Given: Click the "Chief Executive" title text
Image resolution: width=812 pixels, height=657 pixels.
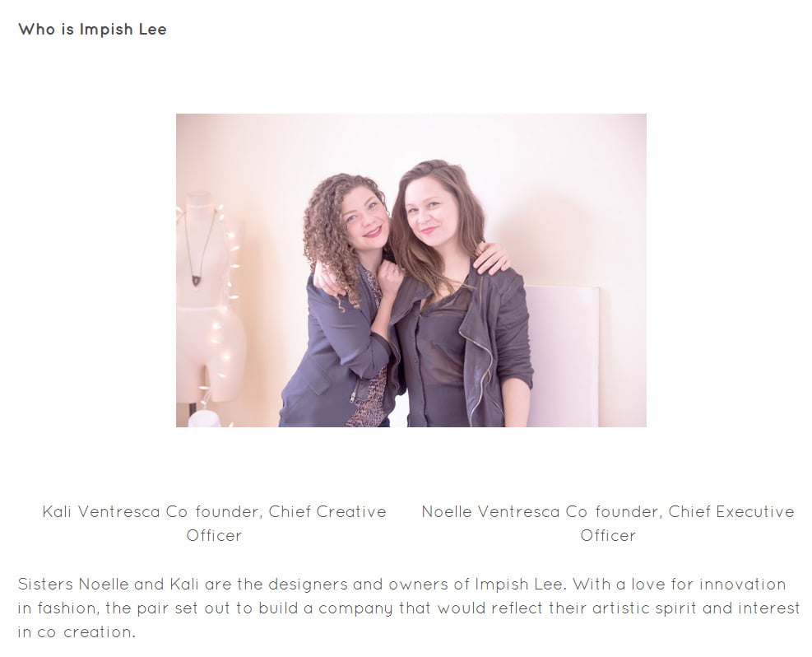Looking at the screenshot, I should pyautogui.click(x=731, y=512).
